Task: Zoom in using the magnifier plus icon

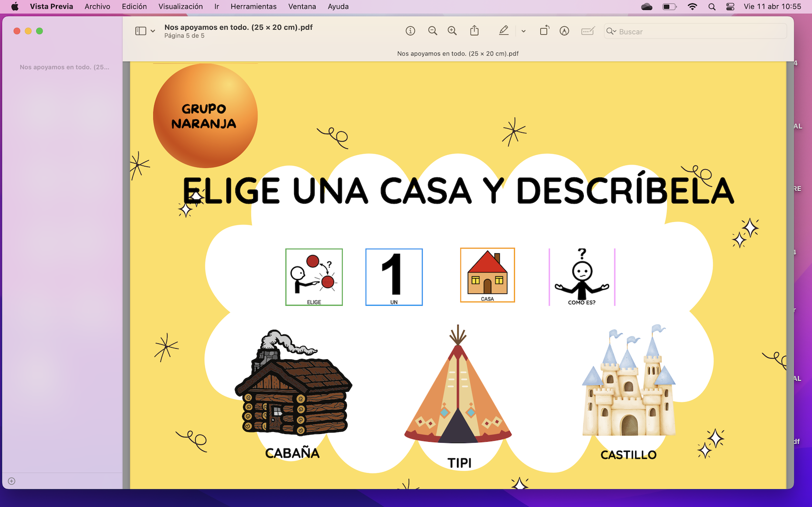Action: point(452,31)
